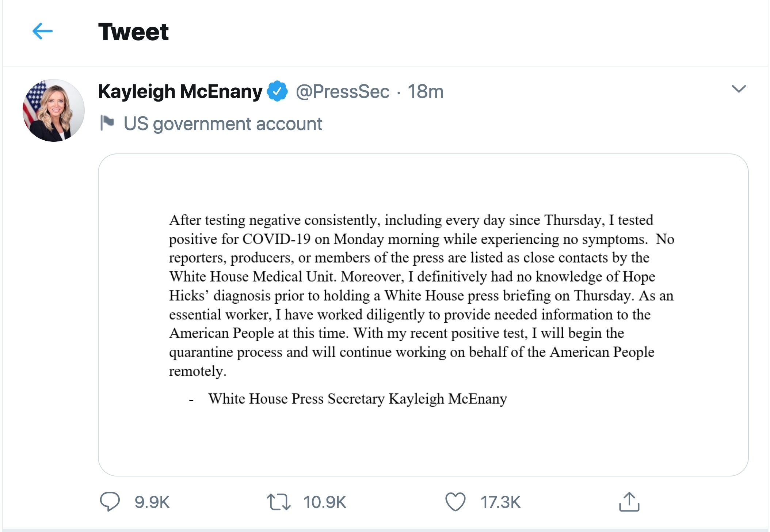Click the US government account label

click(223, 123)
